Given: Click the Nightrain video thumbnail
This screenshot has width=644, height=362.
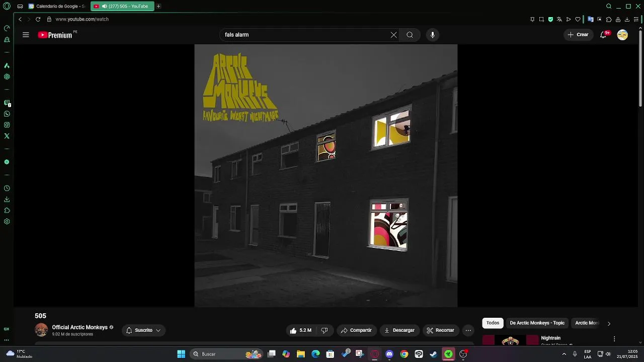Looking at the screenshot, I should (x=510, y=340).
